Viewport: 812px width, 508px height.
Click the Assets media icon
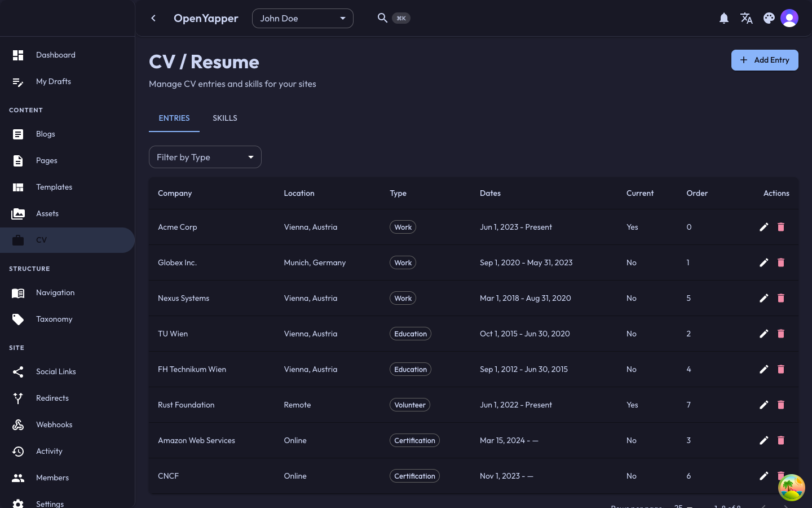pos(18,213)
